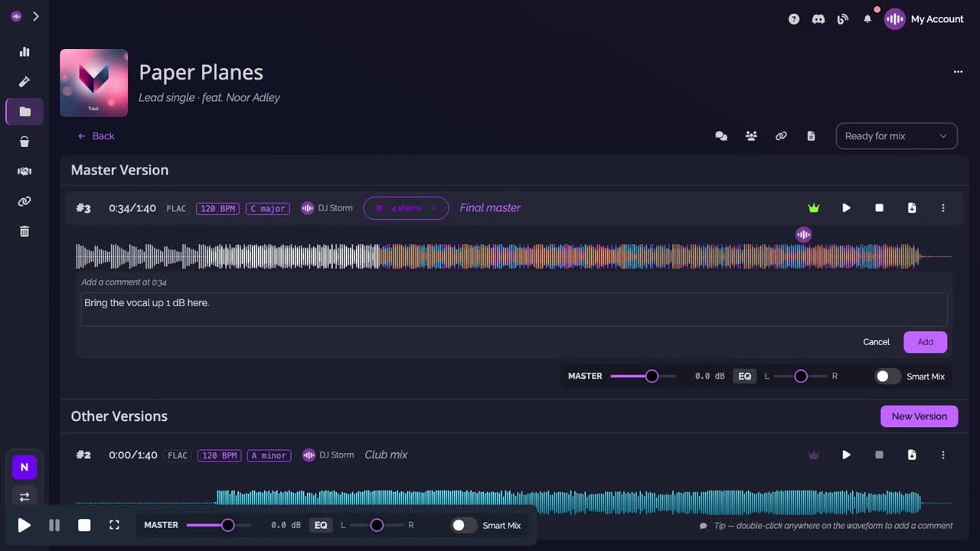Open the notes document icon
This screenshot has width=980, height=551.
811,136
